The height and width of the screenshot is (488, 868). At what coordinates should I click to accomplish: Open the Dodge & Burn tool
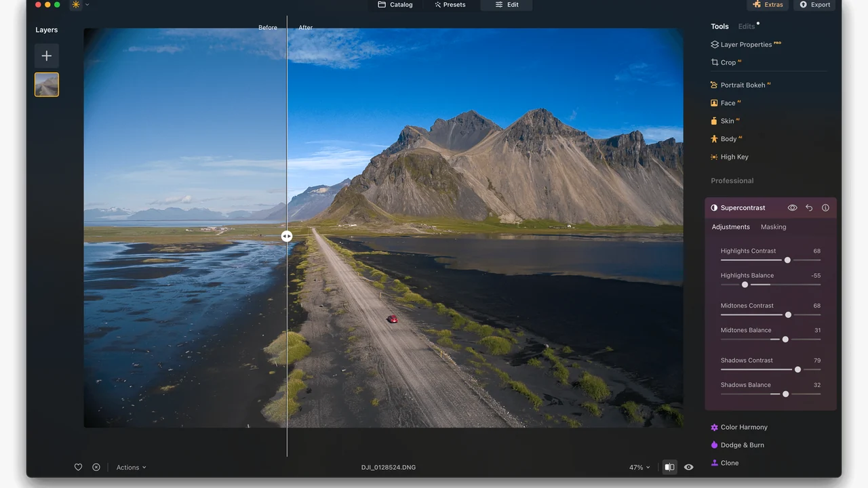tap(737, 445)
